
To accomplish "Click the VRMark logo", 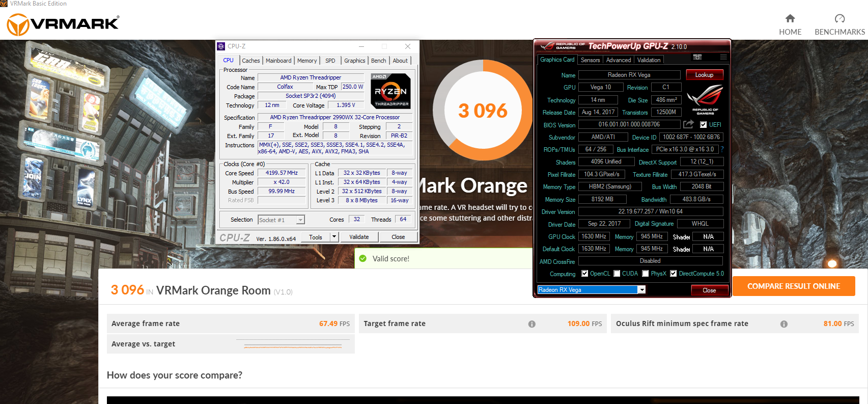I will click(x=63, y=24).
